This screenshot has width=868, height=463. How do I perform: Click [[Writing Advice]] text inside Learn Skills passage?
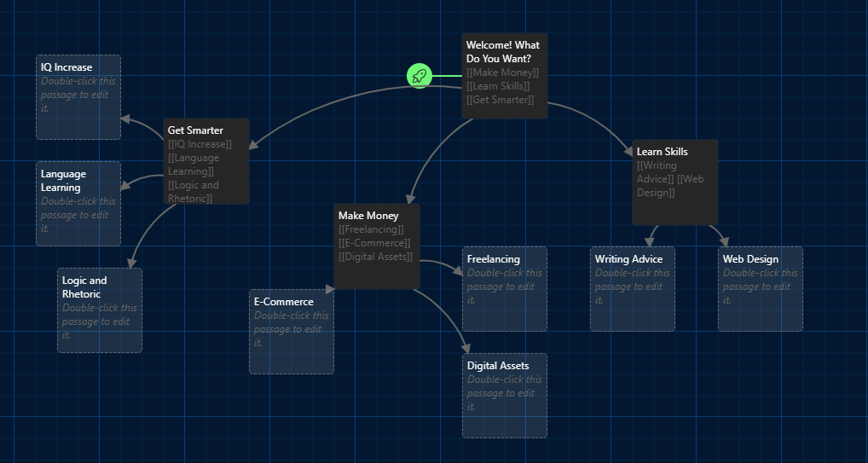point(656,172)
